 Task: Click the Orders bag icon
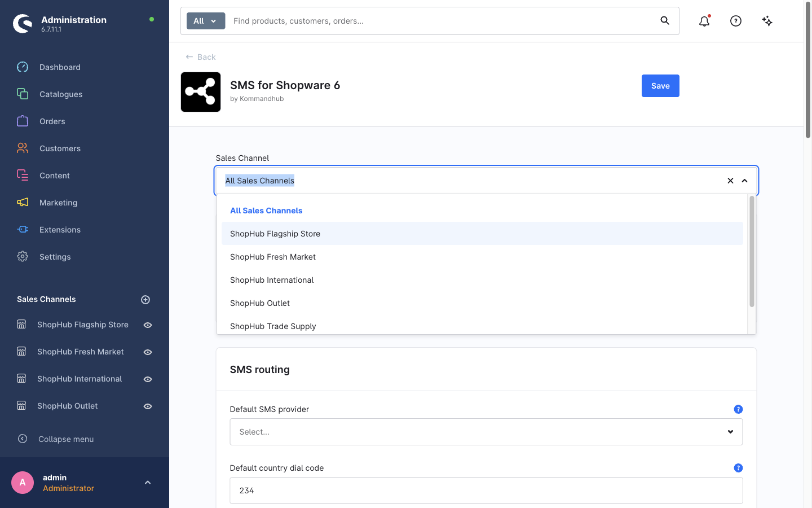coord(23,121)
